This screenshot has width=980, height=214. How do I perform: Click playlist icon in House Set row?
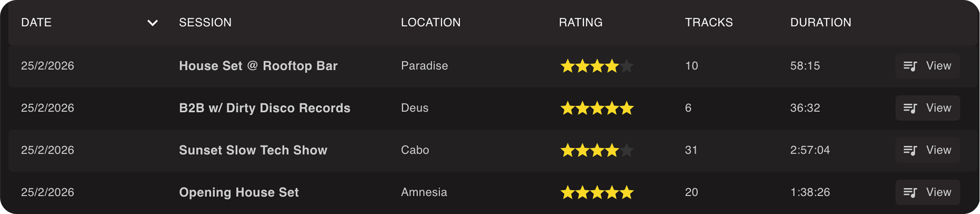click(910, 66)
